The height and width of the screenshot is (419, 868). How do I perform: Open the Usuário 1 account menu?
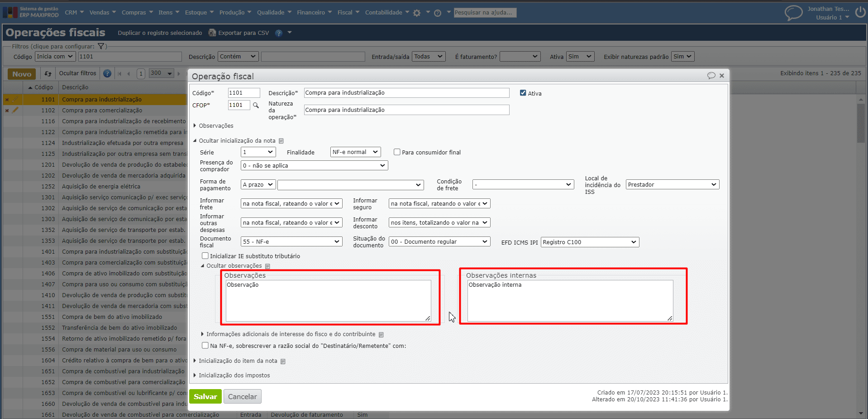click(x=832, y=18)
